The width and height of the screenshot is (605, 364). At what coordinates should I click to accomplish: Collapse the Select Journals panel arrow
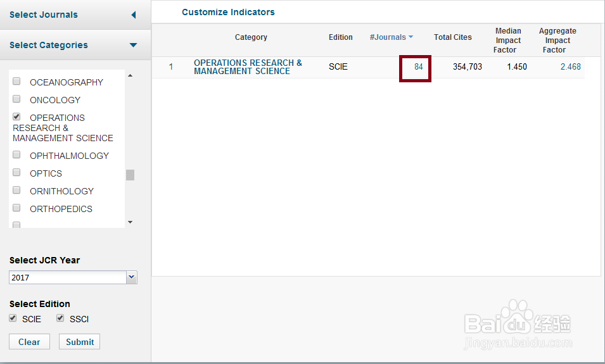(134, 15)
